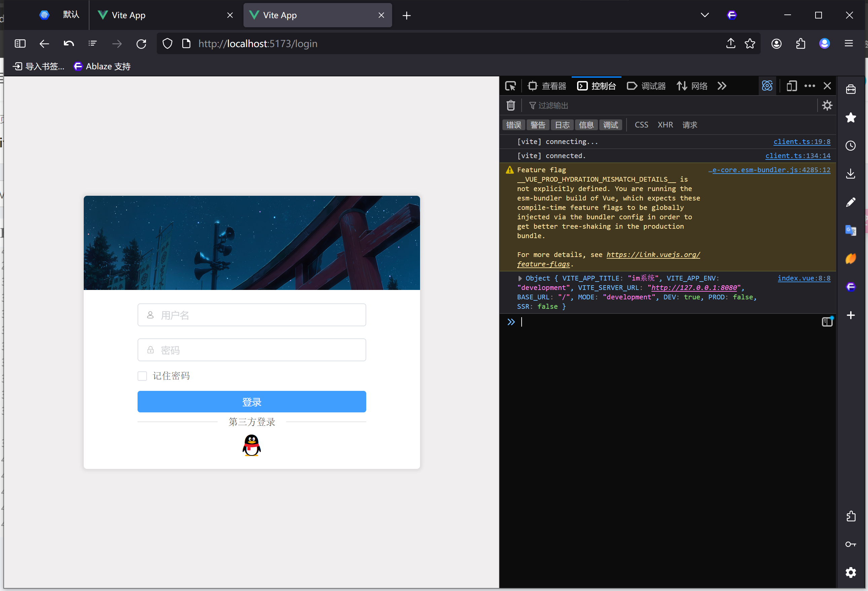The image size is (868, 591).
Task: Check the 记住密码 checkbox
Action: [142, 376]
